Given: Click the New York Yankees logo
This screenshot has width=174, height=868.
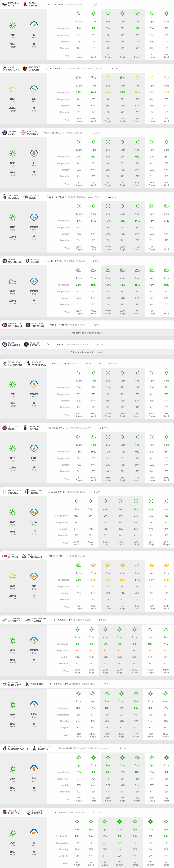Looking at the screenshot, I should point(23,133).
